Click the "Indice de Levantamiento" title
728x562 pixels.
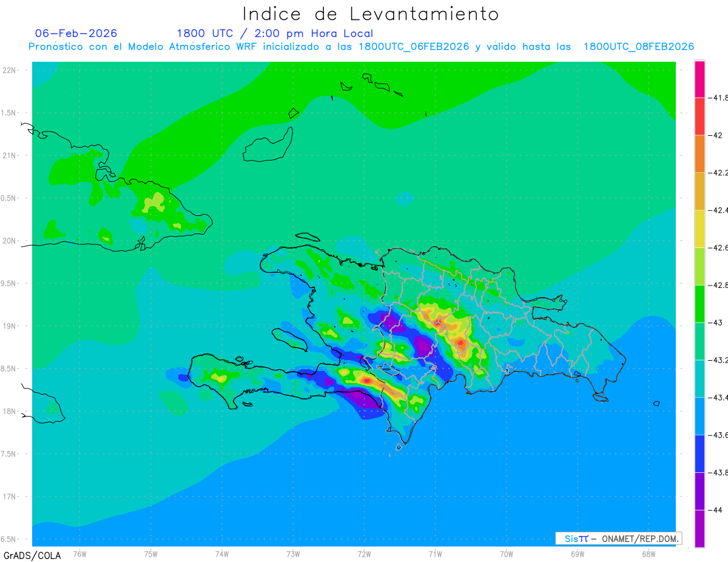pyautogui.click(x=371, y=13)
